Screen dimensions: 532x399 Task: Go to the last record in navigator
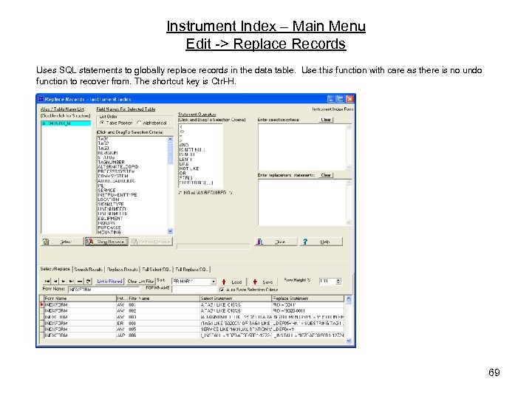point(72,282)
